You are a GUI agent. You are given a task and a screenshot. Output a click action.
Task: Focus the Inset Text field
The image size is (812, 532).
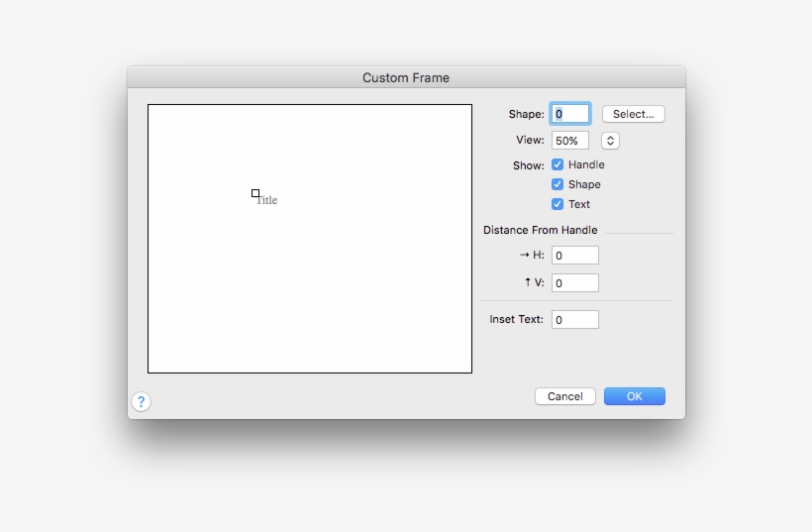(574, 320)
